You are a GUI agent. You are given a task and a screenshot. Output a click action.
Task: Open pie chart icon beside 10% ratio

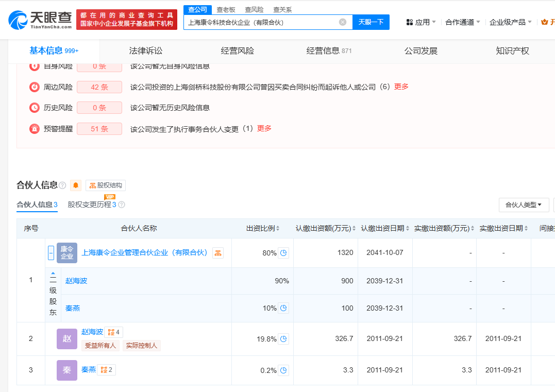[283, 308]
